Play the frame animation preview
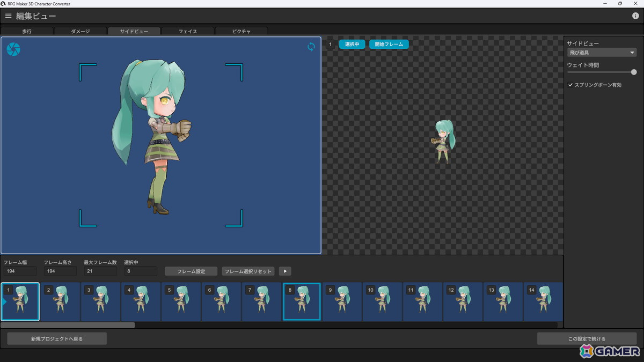Screen dimensions: 644x362 point(284,271)
